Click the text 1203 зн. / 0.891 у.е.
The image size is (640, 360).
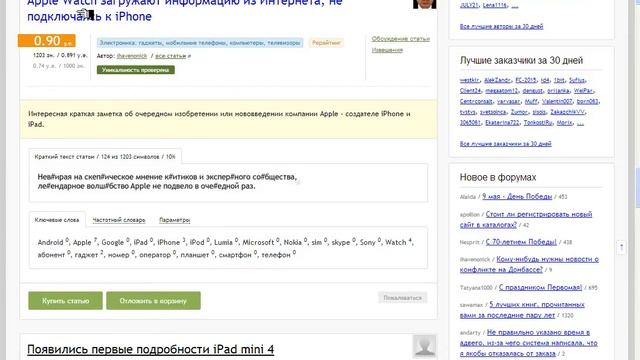pos(60,55)
